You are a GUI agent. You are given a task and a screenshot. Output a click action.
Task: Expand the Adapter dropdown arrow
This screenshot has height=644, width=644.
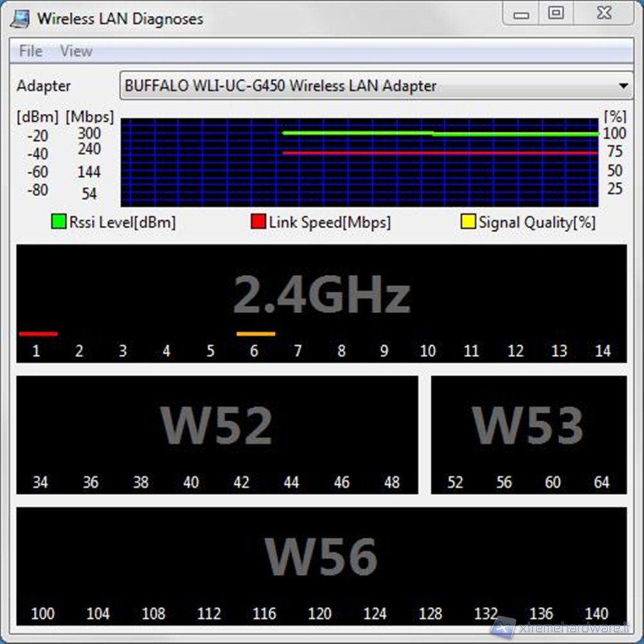point(623,86)
